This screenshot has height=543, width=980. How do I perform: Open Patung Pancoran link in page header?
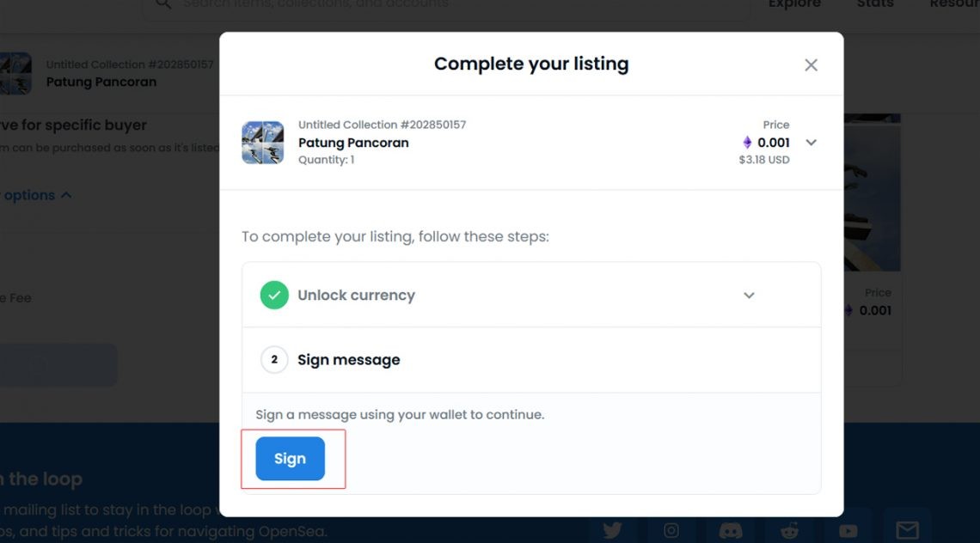(x=101, y=82)
